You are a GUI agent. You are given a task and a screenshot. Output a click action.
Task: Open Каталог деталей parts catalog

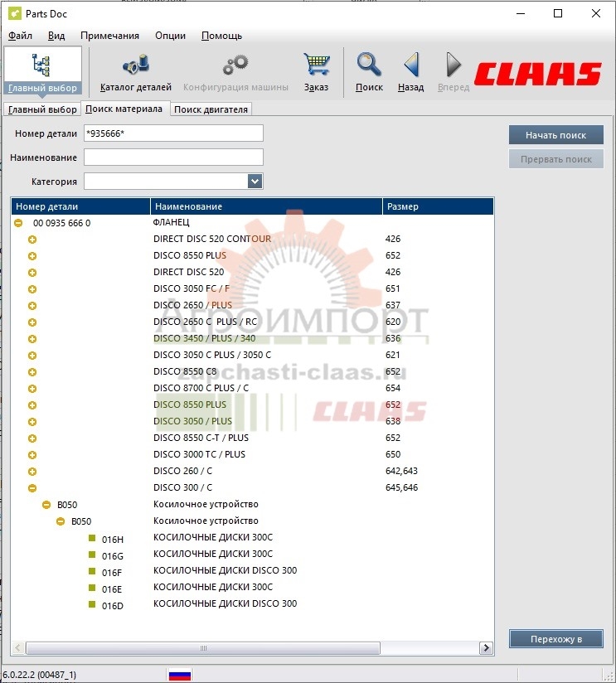click(x=135, y=73)
